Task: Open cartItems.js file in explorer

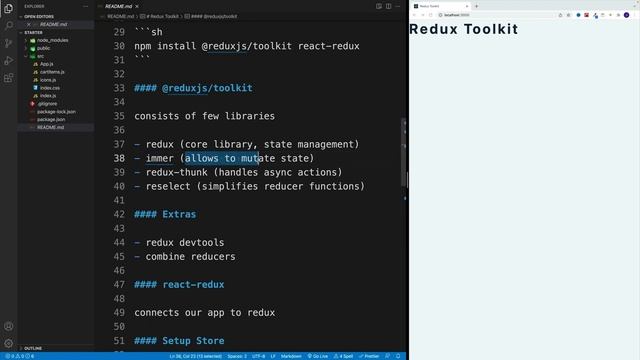Action: 52,72
